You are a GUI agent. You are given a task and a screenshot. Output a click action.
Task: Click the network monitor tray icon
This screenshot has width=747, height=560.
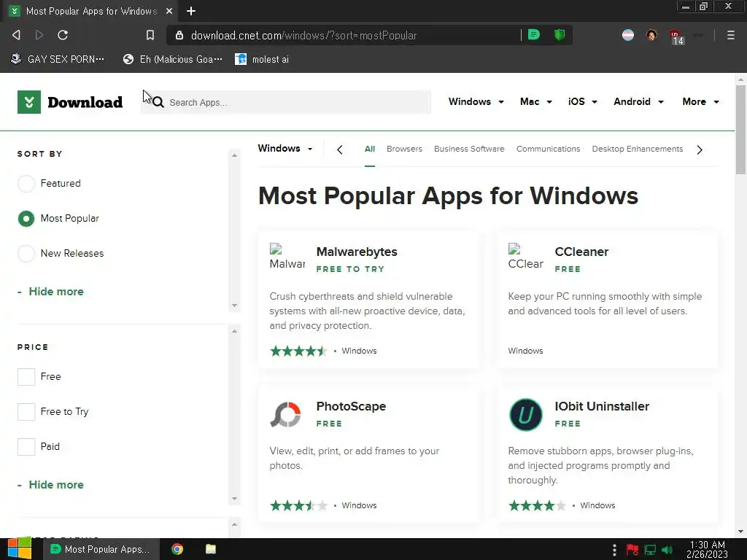pyautogui.click(x=650, y=550)
